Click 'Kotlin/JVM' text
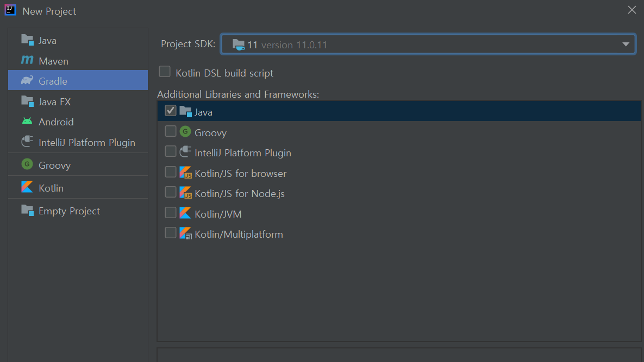Viewport: 644px width, 362px height. pos(218,214)
